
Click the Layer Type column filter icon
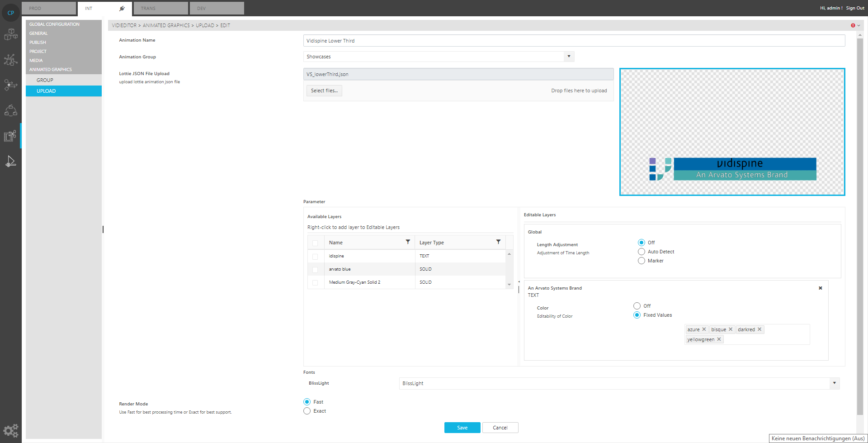pos(498,242)
